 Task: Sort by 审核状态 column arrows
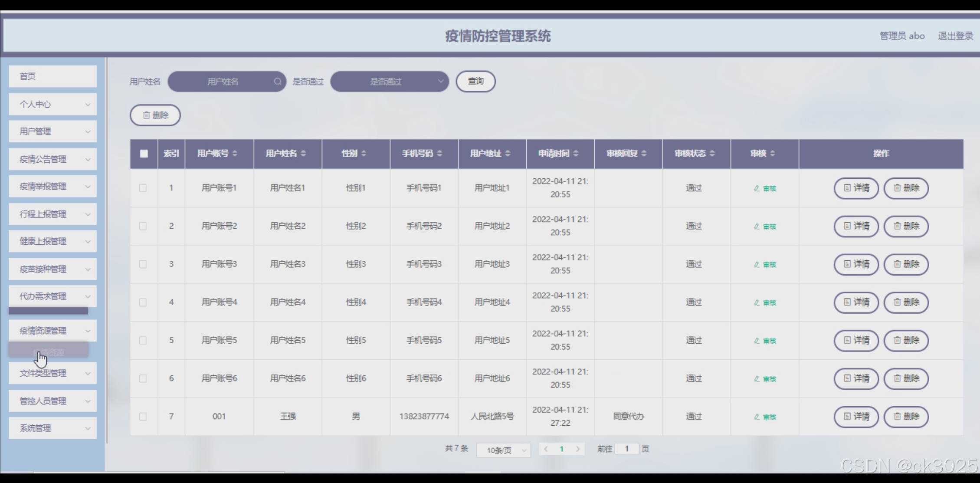(712, 154)
